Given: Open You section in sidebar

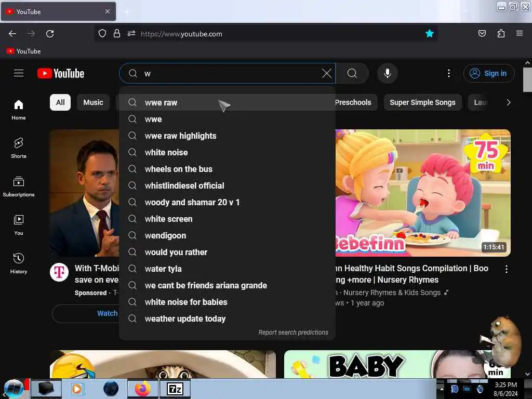Looking at the screenshot, I should [x=19, y=225].
